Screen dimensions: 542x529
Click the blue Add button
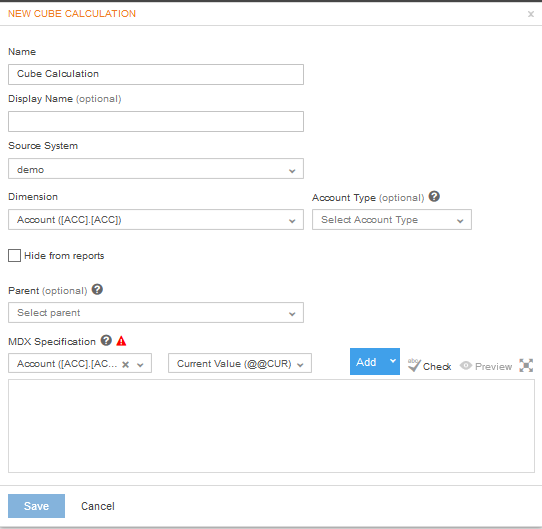coord(367,361)
